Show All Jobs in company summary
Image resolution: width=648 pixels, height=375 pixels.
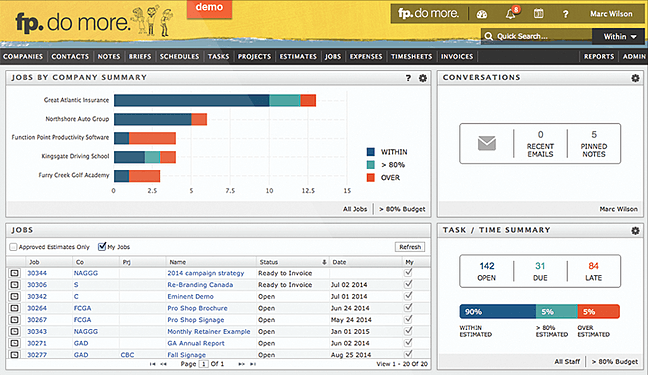point(355,209)
